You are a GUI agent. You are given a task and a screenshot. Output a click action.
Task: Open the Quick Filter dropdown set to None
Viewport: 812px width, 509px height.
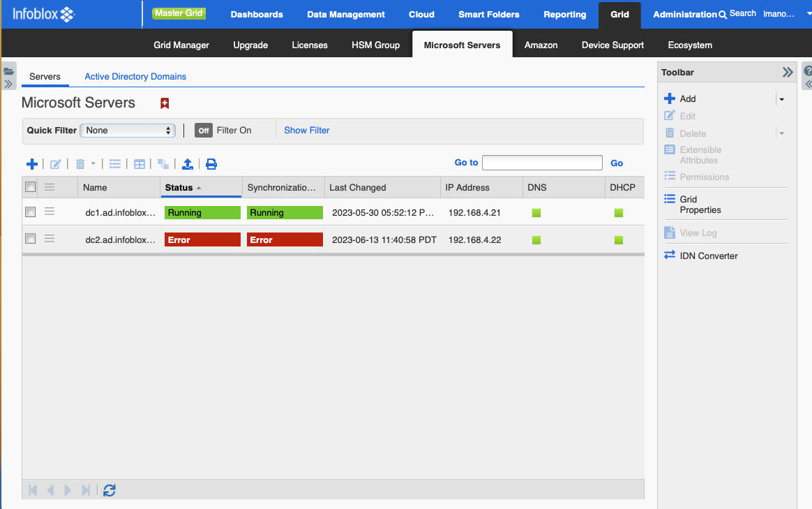click(127, 131)
